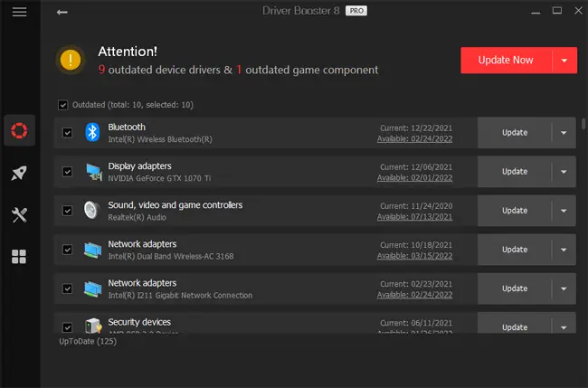Uncheck the Security devices checkbox
Viewport: 588px width, 388px height.
pyautogui.click(x=68, y=327)
